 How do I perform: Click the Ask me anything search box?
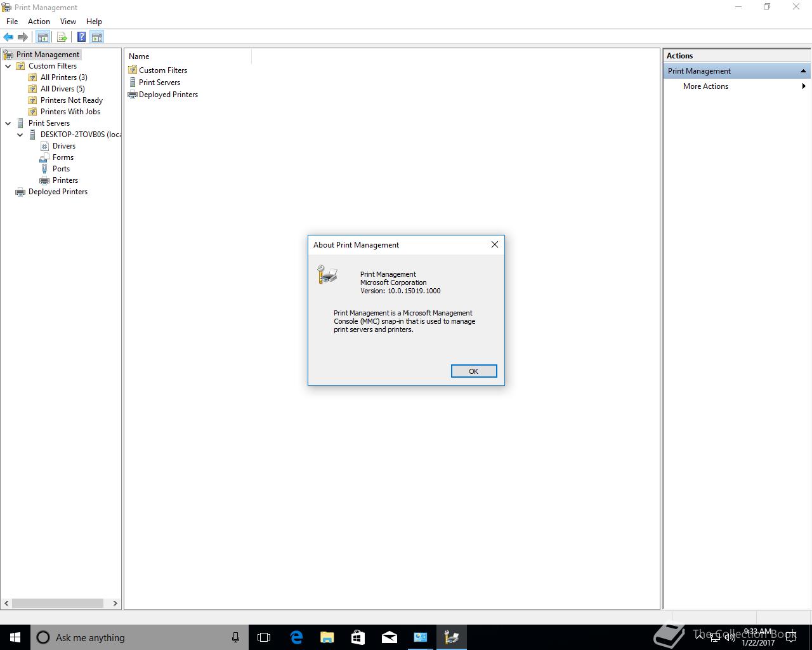(139, 637)
